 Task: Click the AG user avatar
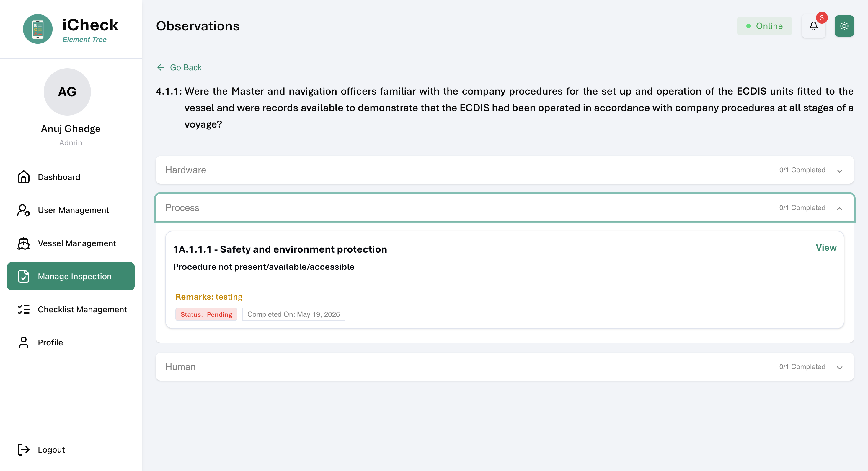click(x=67, y=92)
